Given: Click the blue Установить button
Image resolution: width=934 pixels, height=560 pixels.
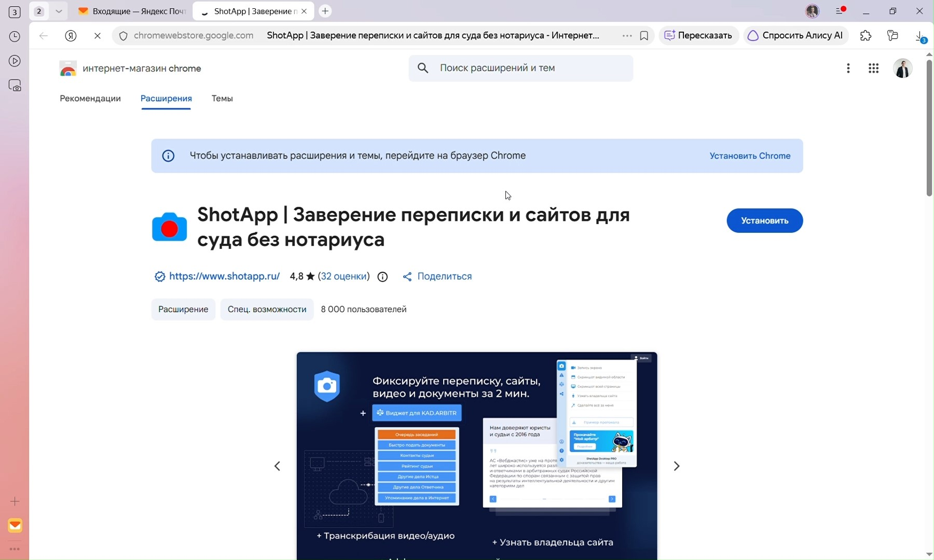Looking at the screenshot, I should 765,221.
